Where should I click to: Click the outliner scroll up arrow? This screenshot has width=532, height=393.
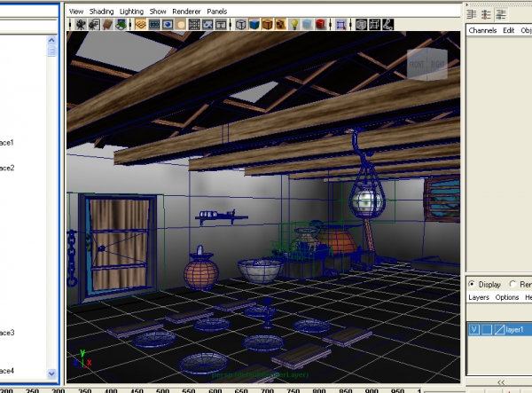tap(51, 41)
